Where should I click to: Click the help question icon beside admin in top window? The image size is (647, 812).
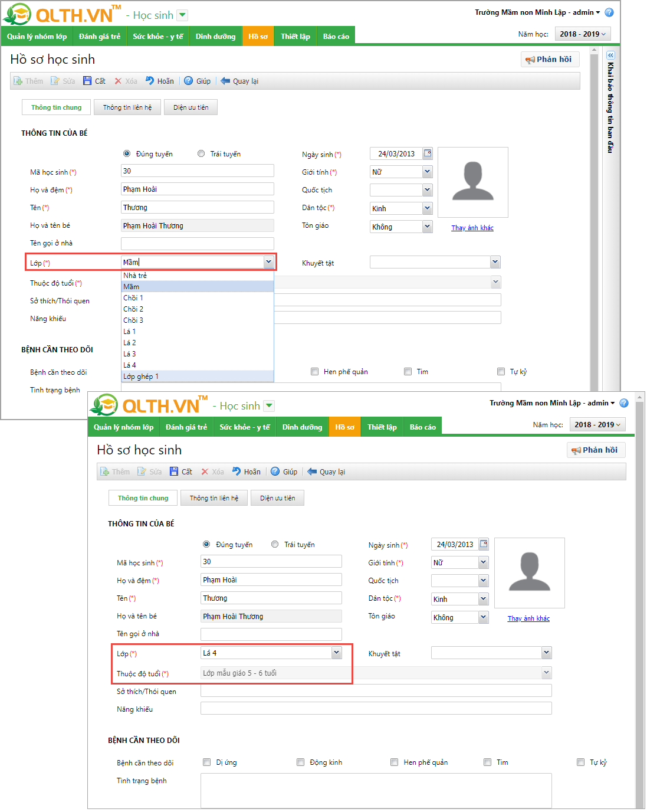click(609, 12)
